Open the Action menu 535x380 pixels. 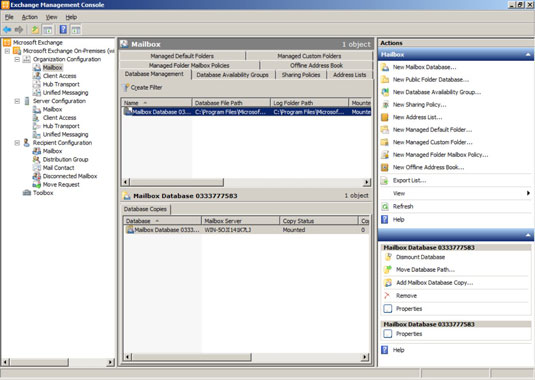(30, 17)
